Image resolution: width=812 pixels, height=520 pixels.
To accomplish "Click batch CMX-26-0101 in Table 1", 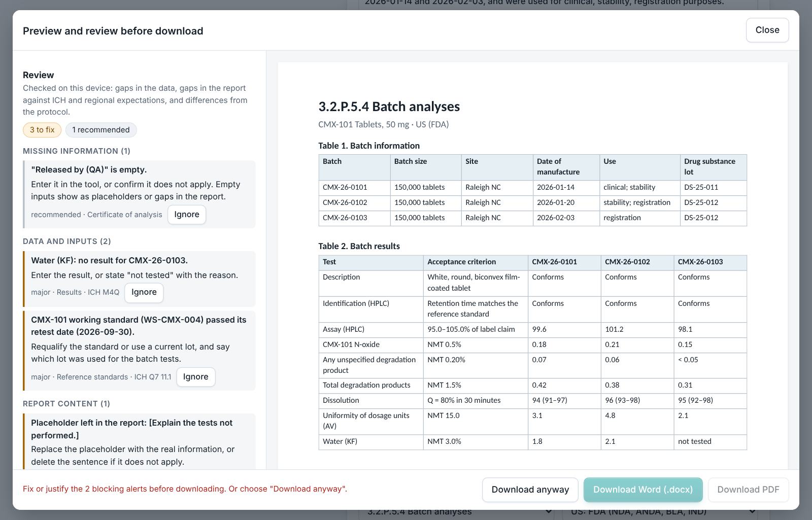I will click(345, 187).
